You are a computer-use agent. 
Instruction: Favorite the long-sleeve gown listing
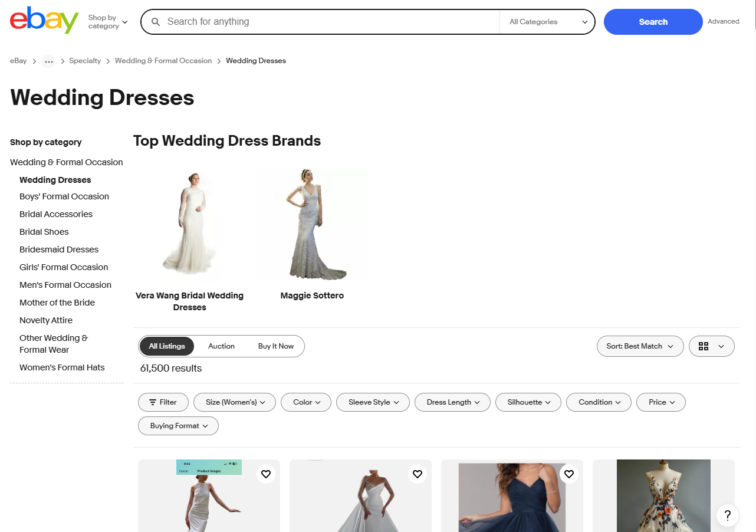418,474
